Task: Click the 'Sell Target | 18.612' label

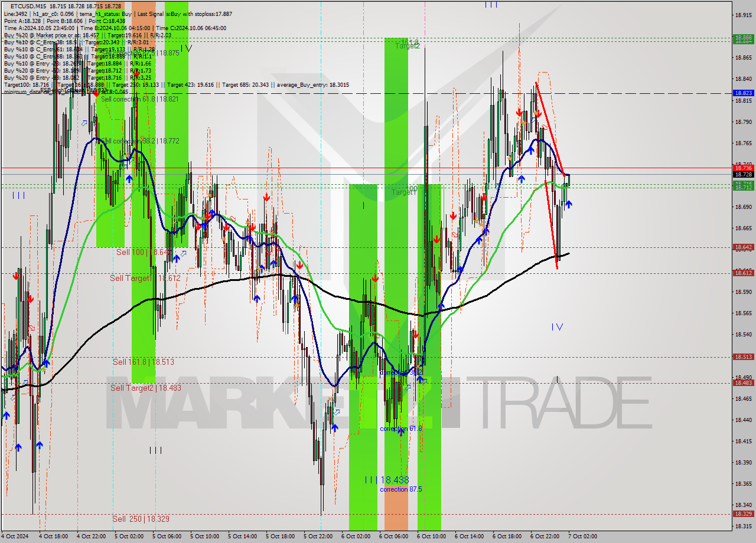Action: 145,278
